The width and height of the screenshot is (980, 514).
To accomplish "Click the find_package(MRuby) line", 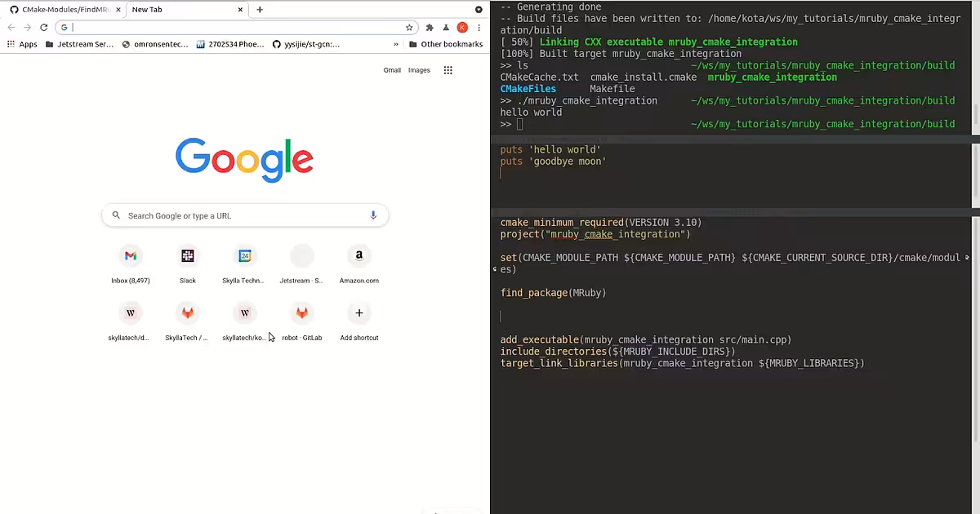I will [553, 293].
